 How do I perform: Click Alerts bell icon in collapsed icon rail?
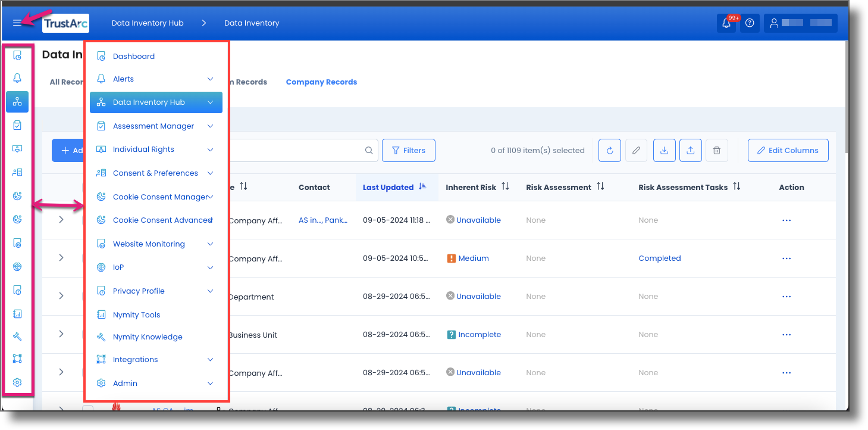pos(17,78)
